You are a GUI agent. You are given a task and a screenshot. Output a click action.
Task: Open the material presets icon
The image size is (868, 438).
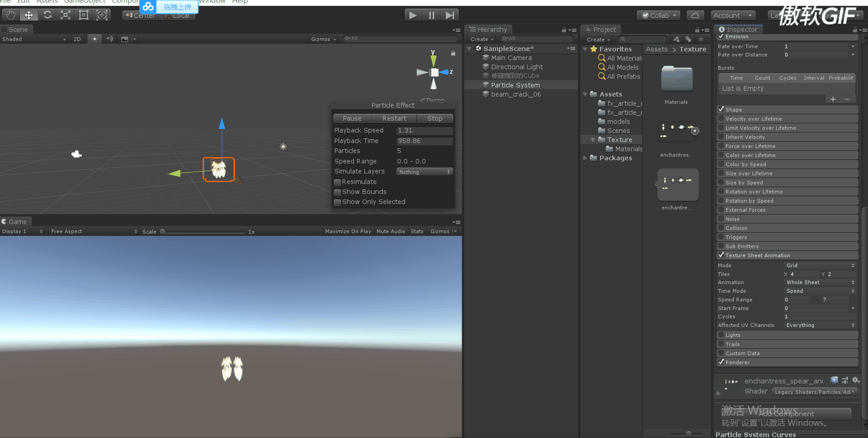coord(845,380)
